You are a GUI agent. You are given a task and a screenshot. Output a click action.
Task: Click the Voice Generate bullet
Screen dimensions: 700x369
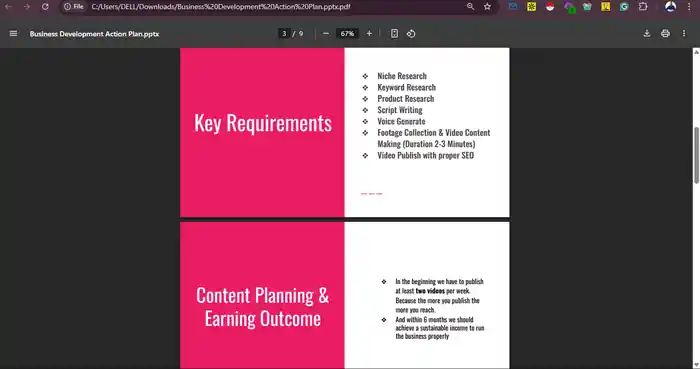[x=401, y=121]
